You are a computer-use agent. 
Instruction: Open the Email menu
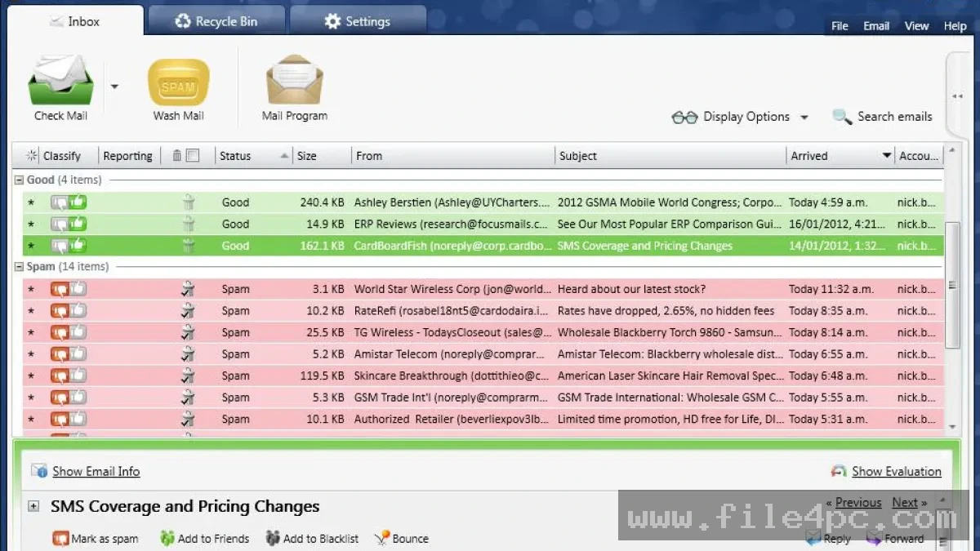pos(876,26)
